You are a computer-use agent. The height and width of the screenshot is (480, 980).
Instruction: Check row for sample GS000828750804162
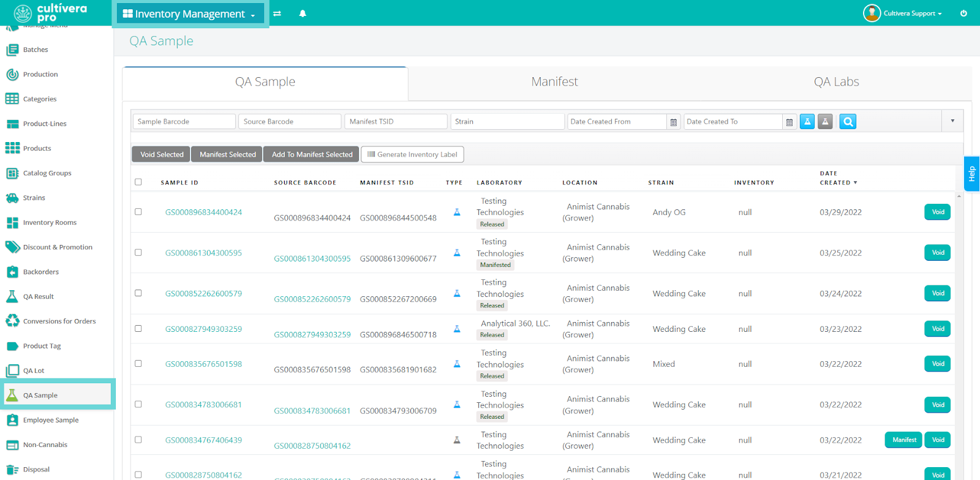(138, 474)
